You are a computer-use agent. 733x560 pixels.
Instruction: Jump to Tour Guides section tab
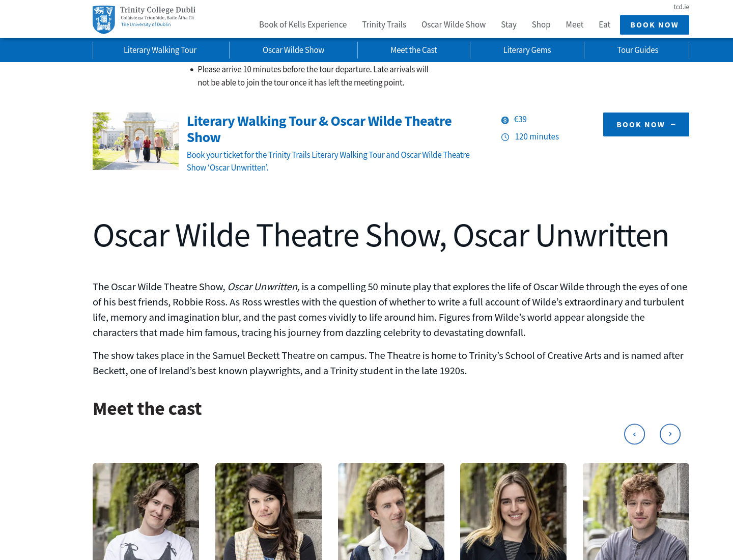click(x=637, y=50)
